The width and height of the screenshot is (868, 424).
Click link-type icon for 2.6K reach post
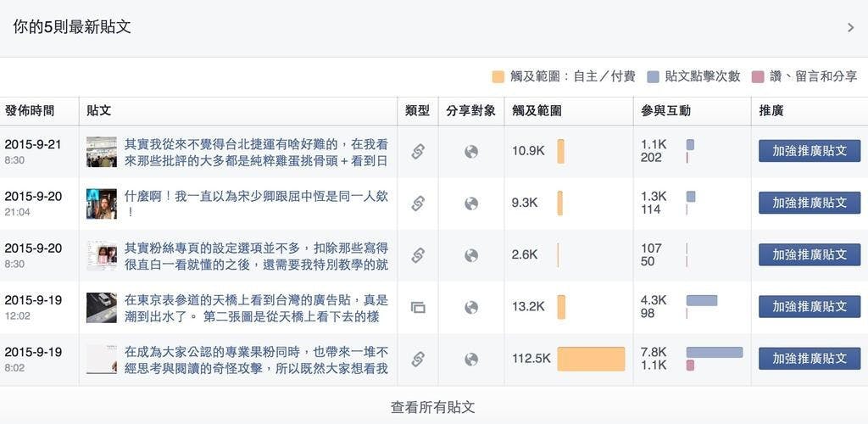click(418, 255)
